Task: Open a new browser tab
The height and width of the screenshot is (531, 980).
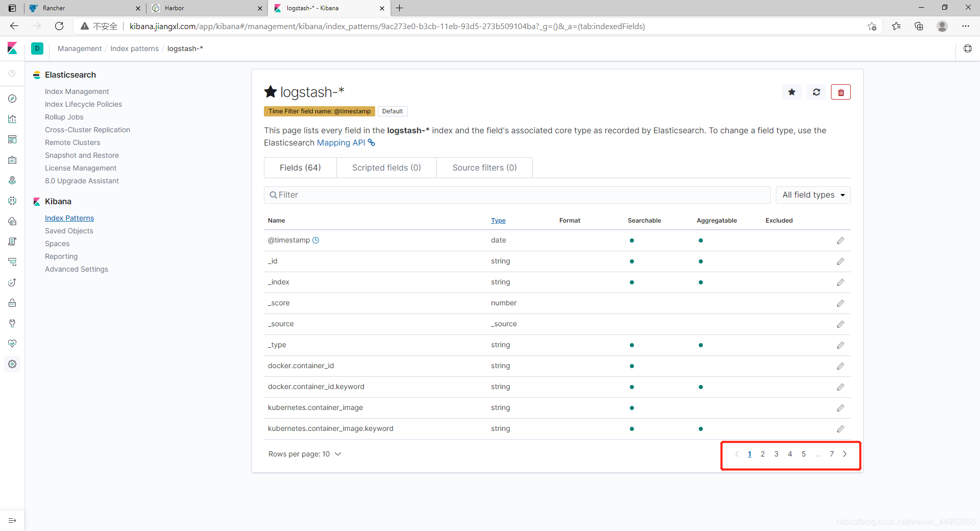Action: point(399,8)
